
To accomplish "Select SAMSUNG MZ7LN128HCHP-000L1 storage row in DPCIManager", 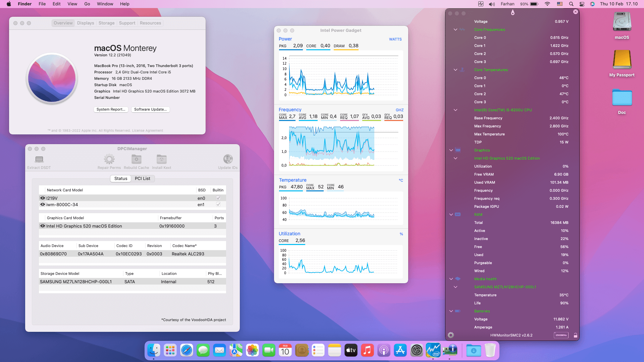I will pos(132,282).
